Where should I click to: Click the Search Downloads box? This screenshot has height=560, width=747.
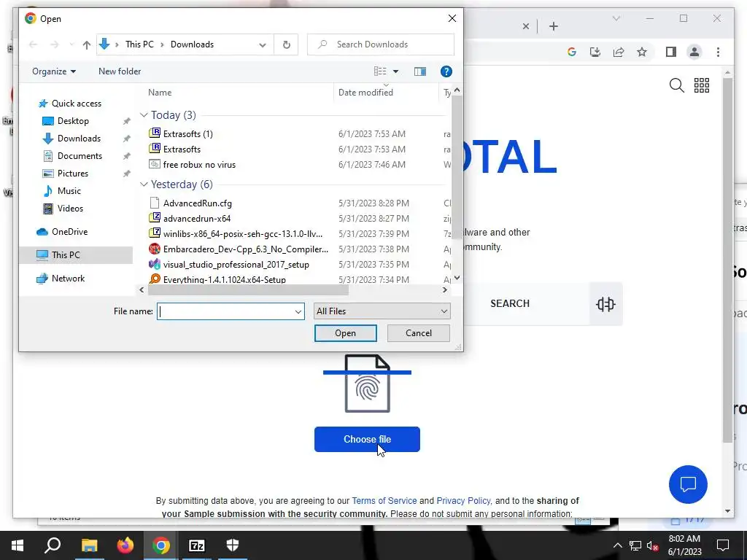(x=381, y=44)
